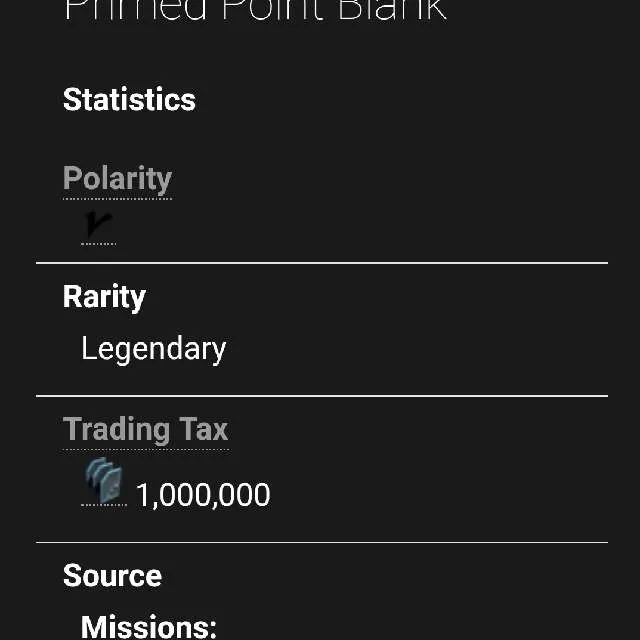Click the dotted underline beneath the Polarity label
This screenshot has height=640, width=640.
click(x=117, y=198)
